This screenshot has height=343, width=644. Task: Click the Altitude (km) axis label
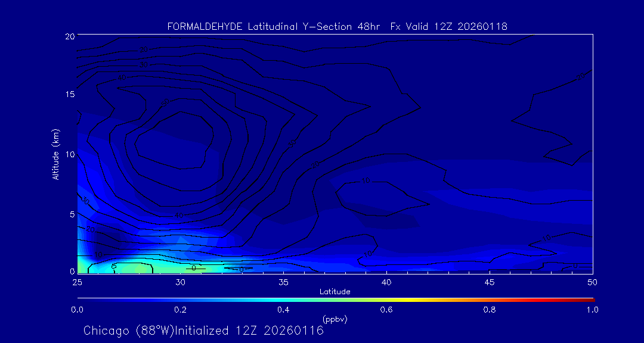tap(56, 154)
